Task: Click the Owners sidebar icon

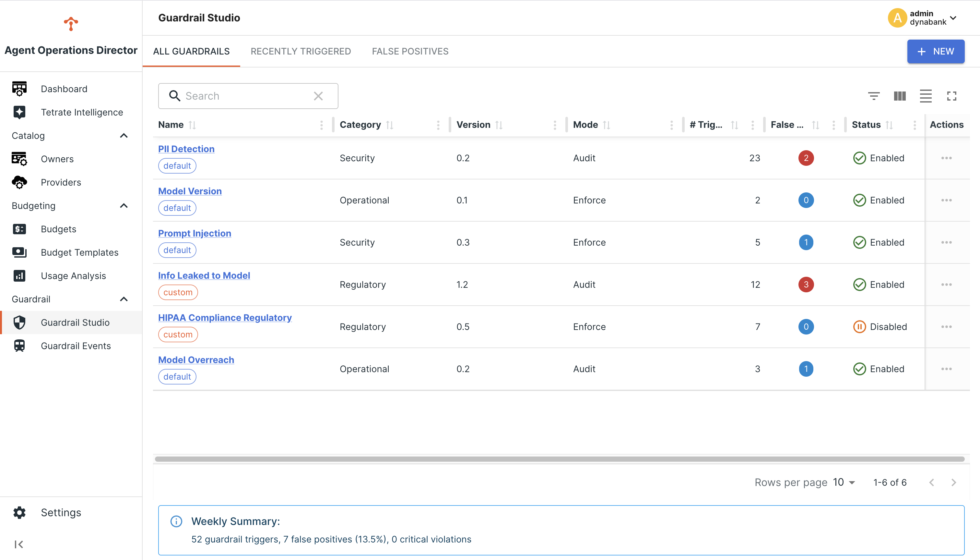Action: point(19,159)
